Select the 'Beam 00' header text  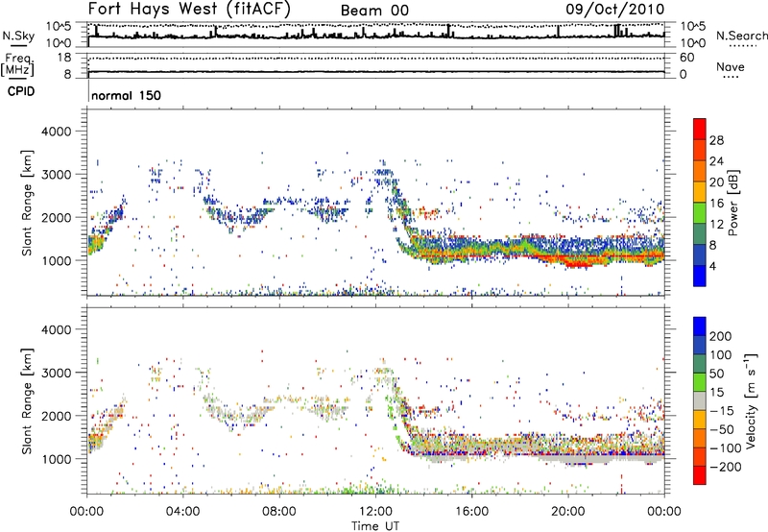[x=374, y=11]
